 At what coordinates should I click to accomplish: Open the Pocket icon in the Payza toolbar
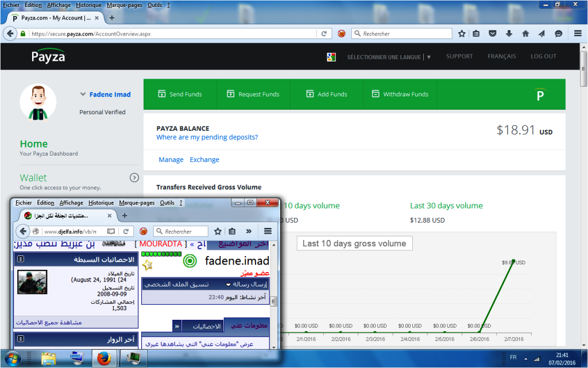coord(492,34)
